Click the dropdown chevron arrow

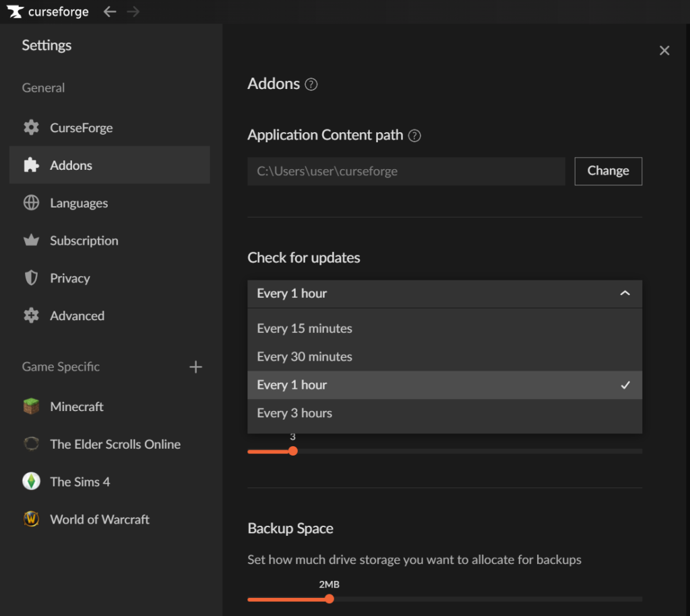click(625, 293)
